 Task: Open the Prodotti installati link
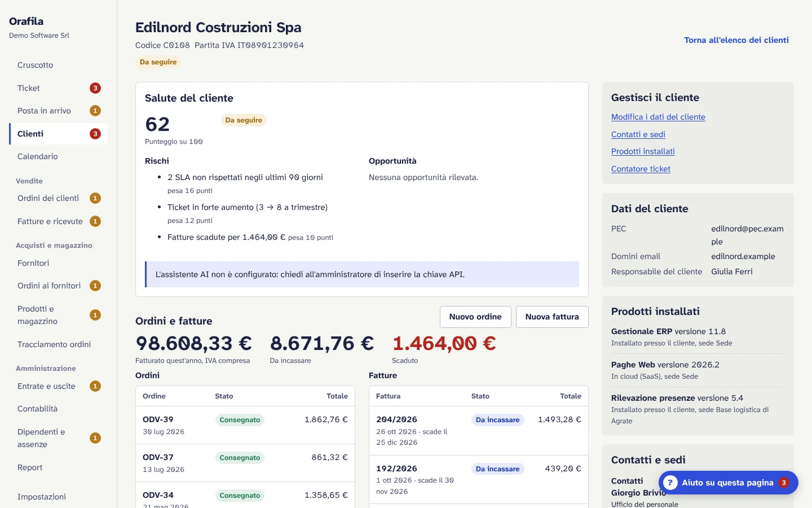tap(643, 151)
